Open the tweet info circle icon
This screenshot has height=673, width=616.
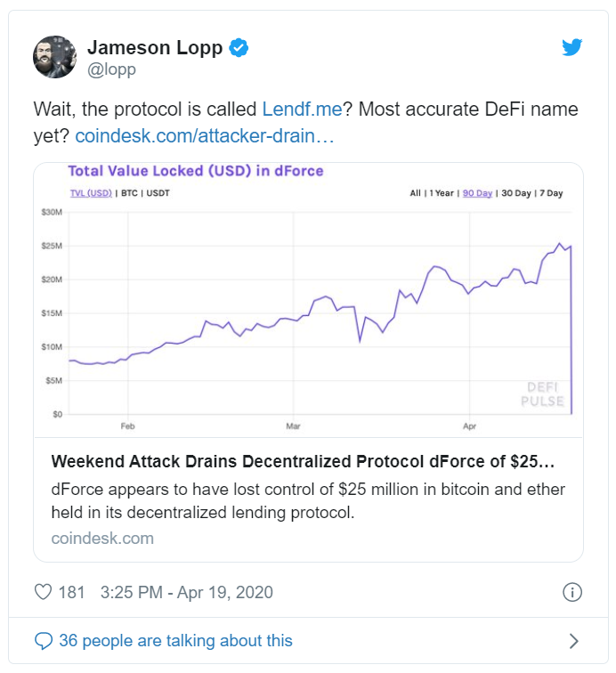(x=573, y=592)
